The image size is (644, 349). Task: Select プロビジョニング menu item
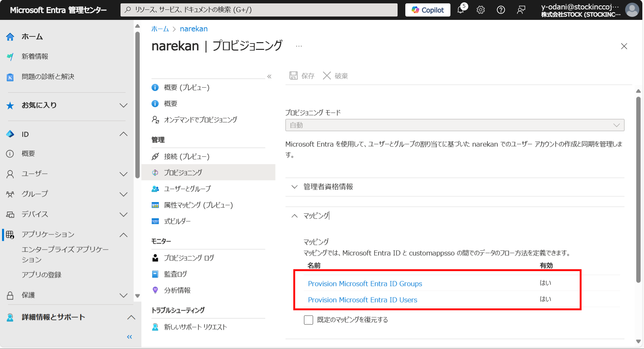pos(208,172)
